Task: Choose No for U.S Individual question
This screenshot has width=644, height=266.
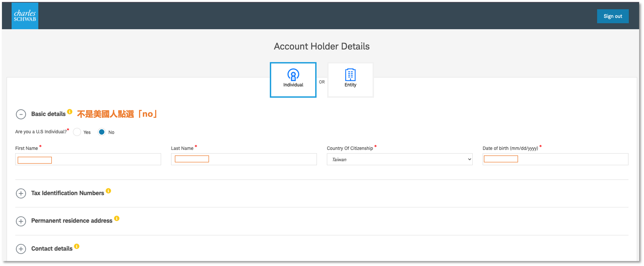Action: (x=102, y=132)
